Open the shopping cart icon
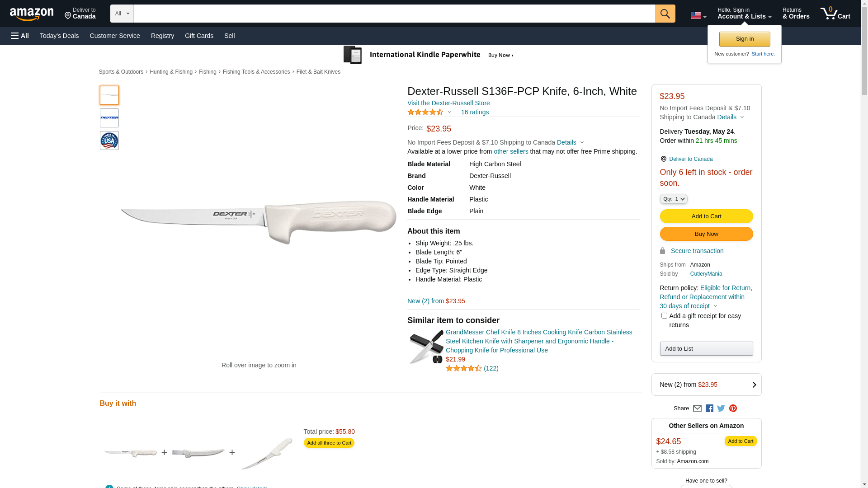The height and width of the screenshot is (488, 868). coord(835,14)
